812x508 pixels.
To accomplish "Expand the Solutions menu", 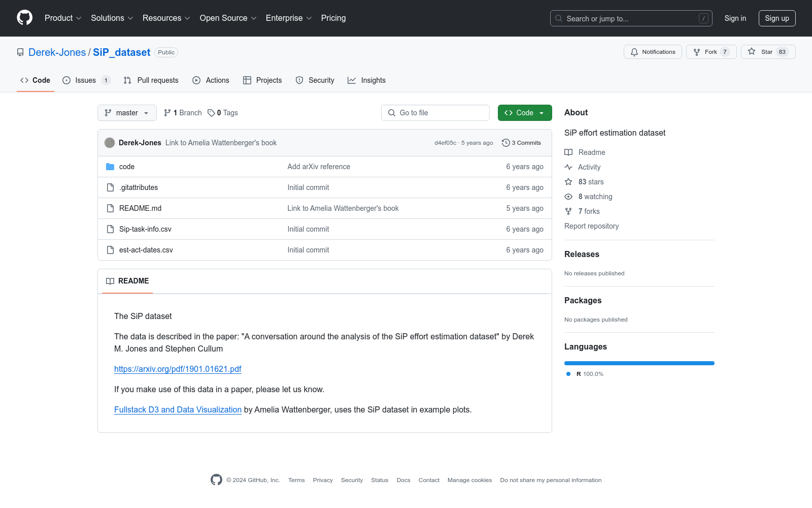I will [x=112, y=18].
